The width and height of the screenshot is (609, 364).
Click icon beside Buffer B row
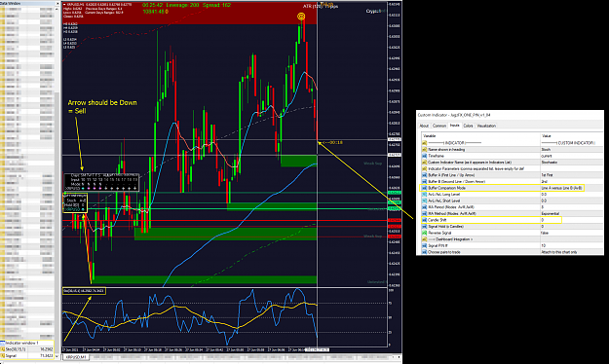point(425,181)
